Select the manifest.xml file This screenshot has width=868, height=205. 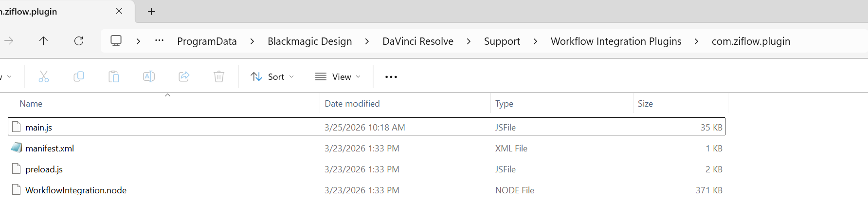(x=366, y=148)
